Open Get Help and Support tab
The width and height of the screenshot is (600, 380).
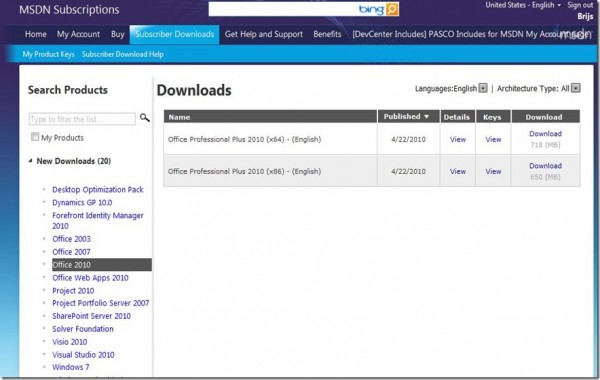click(x=264, y=34)
